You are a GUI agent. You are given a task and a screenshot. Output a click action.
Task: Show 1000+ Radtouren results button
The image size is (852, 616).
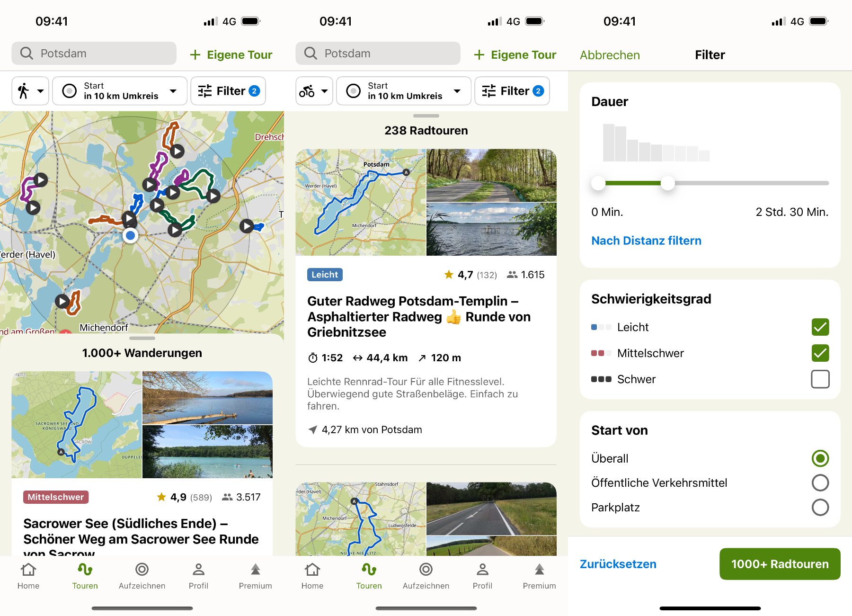pyautogui.click(x=780, y=564)
